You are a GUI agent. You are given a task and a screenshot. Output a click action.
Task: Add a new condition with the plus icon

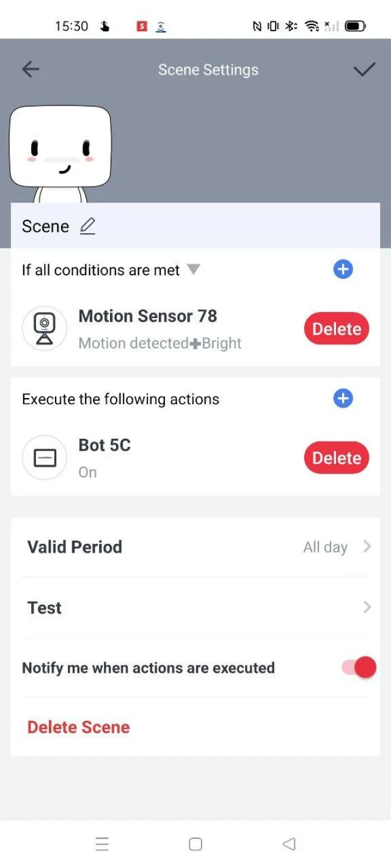[343, 269]
